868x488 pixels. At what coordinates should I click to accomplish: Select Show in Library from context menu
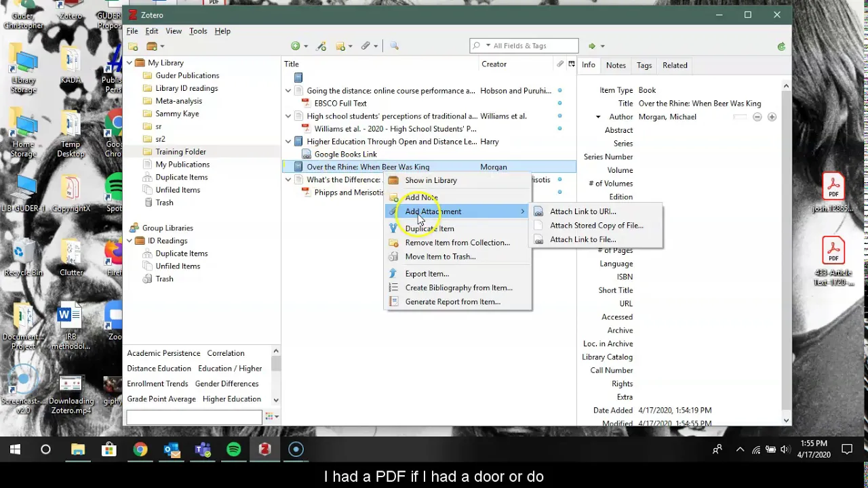click(458, 180)
